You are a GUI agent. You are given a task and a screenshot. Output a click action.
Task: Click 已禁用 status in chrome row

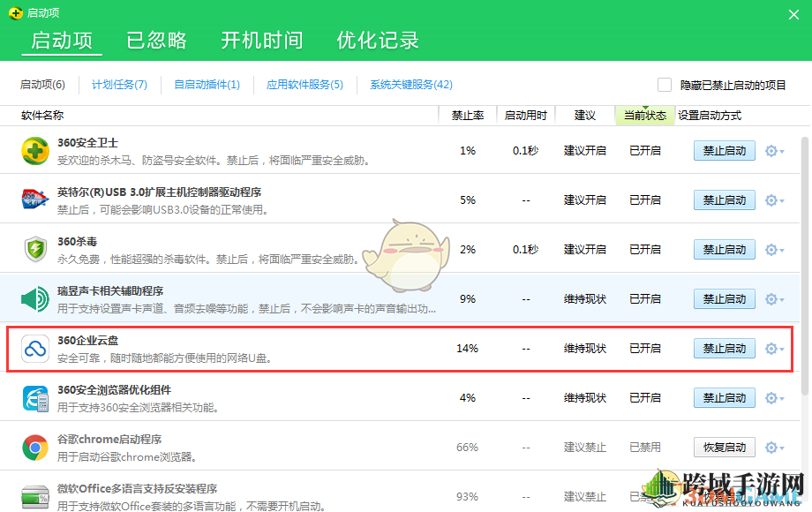click(644, 448)
